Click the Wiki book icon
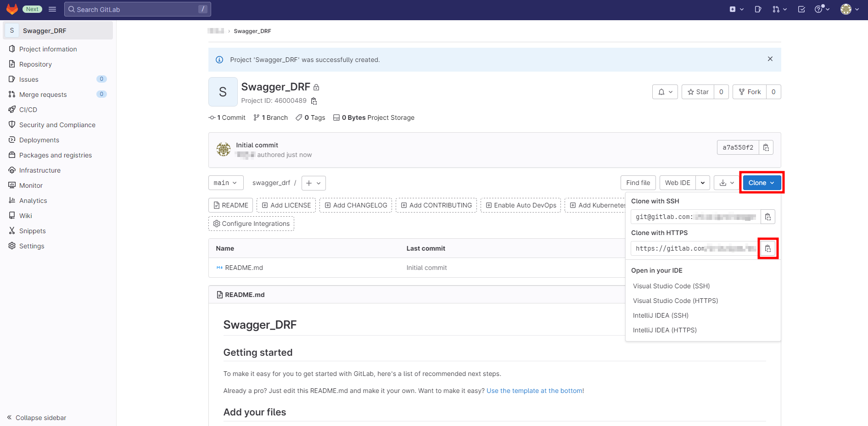The width and height of the screenshot is (868, 426). 12,215
